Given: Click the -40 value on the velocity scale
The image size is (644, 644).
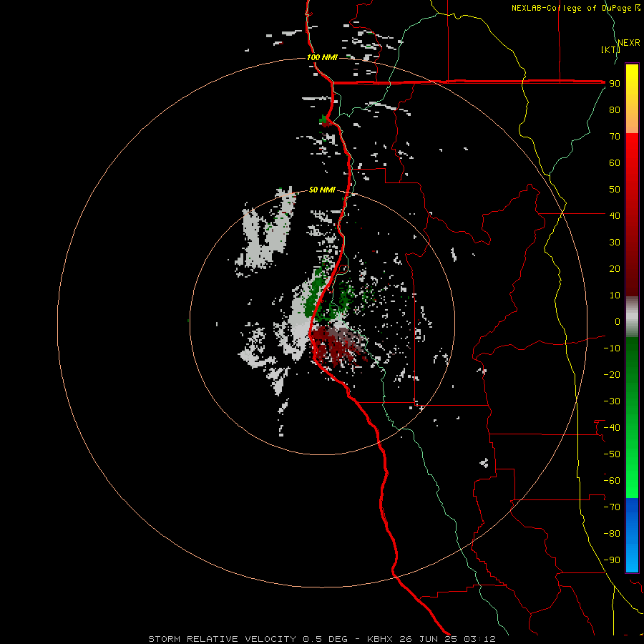Looking at the screenshot, I should coord(612,428).
